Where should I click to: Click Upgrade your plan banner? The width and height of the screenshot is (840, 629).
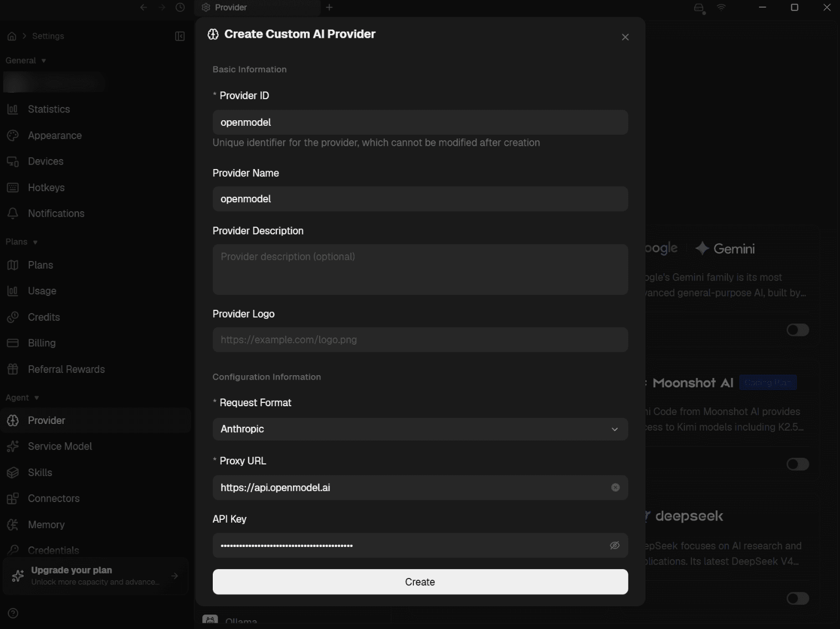(x=95, y=576)
